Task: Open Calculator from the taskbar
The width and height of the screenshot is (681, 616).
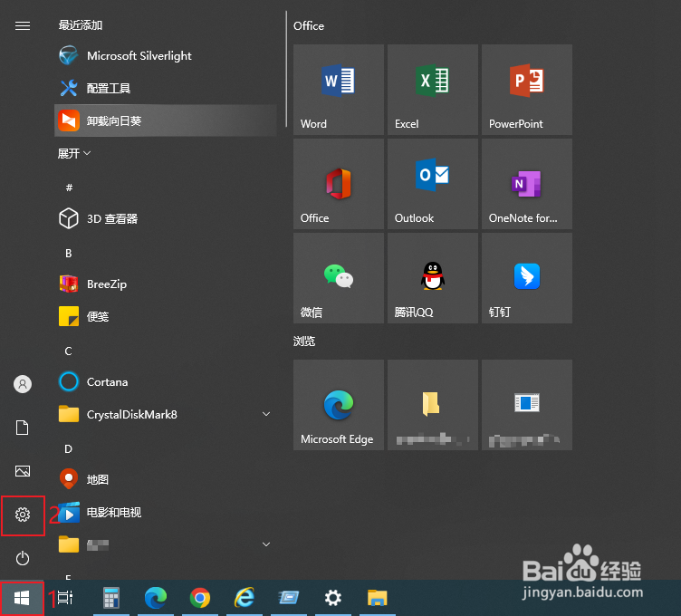Action: (111, 598)
